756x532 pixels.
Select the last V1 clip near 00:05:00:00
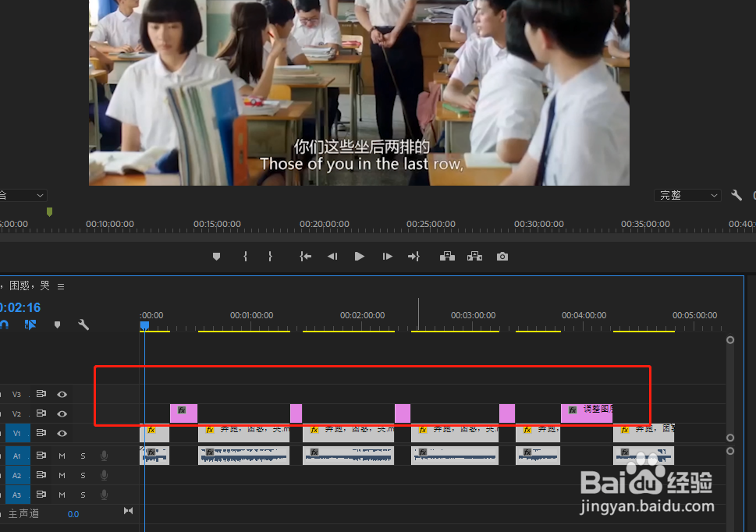coord(643,433)
